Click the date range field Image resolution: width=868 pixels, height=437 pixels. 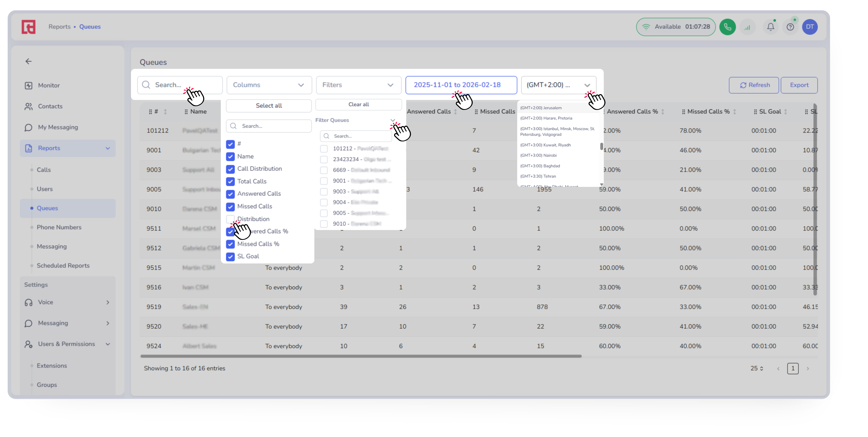pyautogui.click(x=461, y=85)
